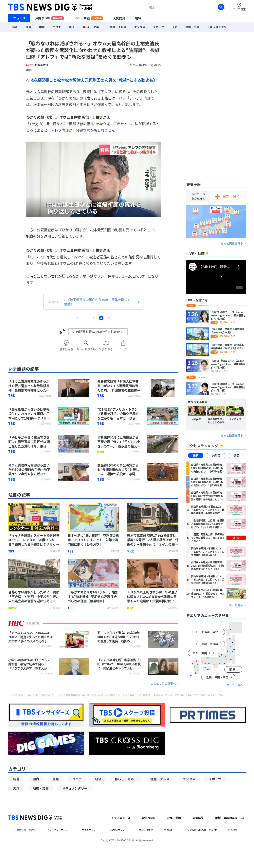Click プライバシーポリシー in the footer

pos(59,830)
